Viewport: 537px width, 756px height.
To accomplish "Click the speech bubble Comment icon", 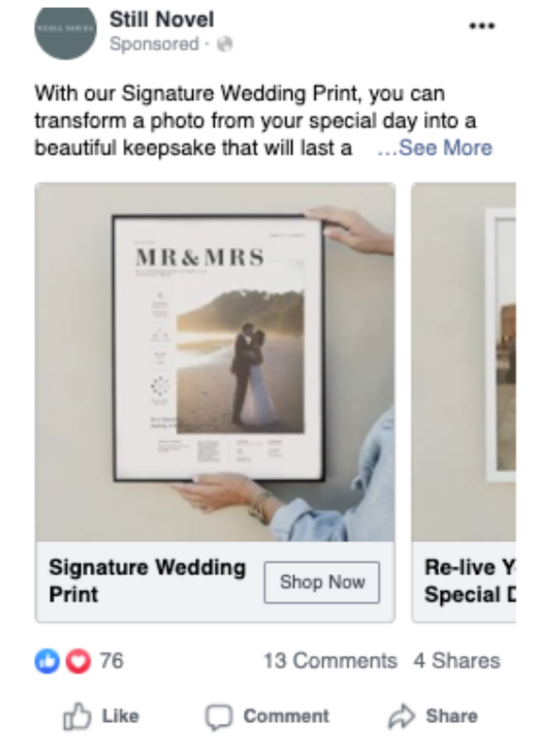I will pos(219,717).
